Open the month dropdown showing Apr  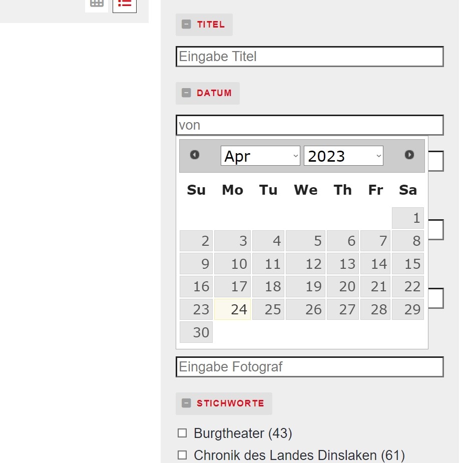[260, 156]
